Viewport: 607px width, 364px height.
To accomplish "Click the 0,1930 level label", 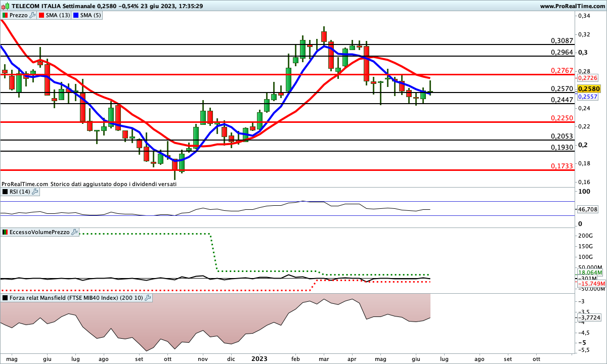I will point(561,147).
